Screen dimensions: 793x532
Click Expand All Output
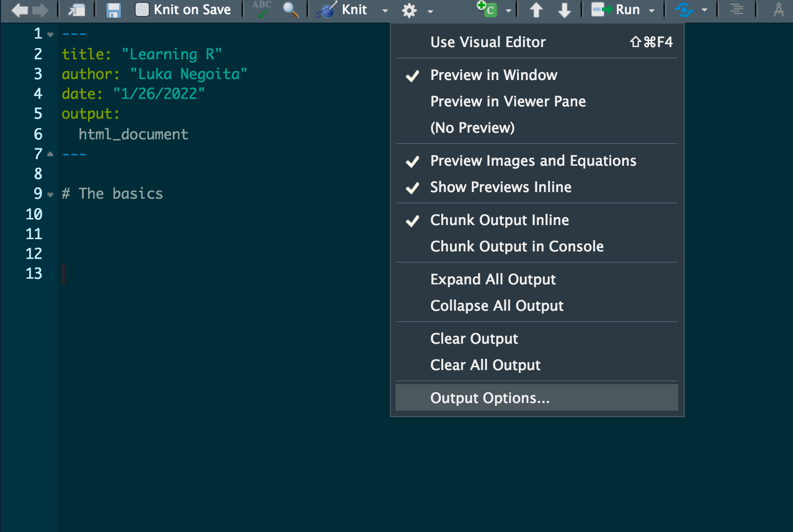pyautogui.click(x=493, y=279)
